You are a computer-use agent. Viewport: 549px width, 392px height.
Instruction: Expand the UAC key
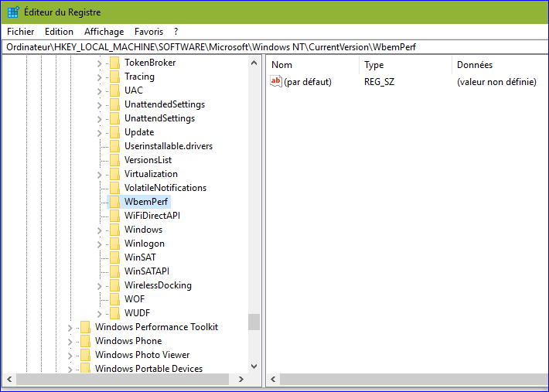pyautogui.click(x=100, y=91)
